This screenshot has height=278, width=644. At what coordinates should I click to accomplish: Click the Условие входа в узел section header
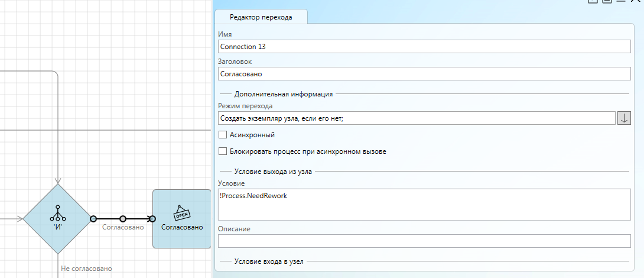[x=269, y=261]
